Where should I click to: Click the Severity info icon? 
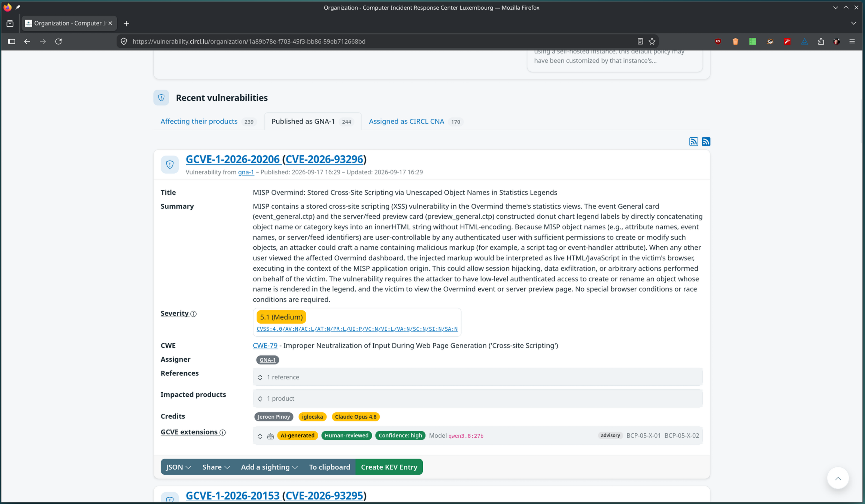pyautogui.click(x=193, y=314)
